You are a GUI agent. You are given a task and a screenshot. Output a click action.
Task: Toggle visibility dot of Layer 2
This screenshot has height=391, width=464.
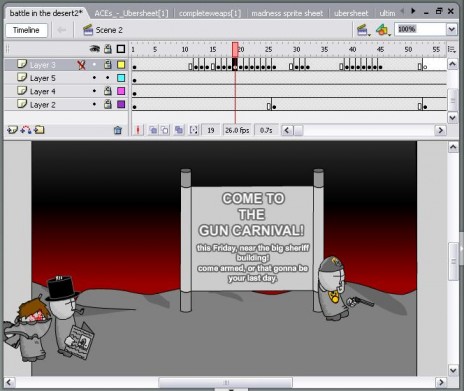coord(94,104)
